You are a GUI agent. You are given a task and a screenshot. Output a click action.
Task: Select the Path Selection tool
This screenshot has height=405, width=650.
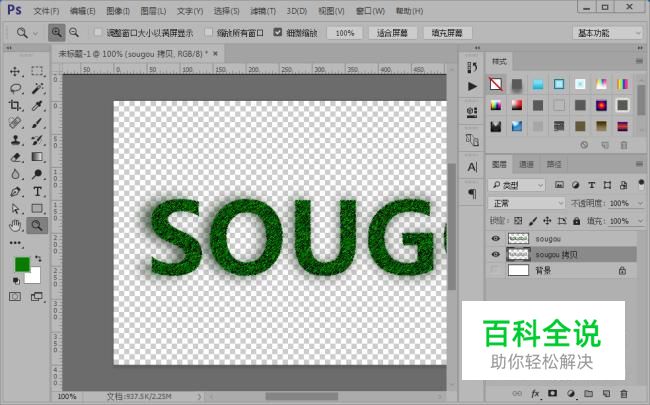15,209
